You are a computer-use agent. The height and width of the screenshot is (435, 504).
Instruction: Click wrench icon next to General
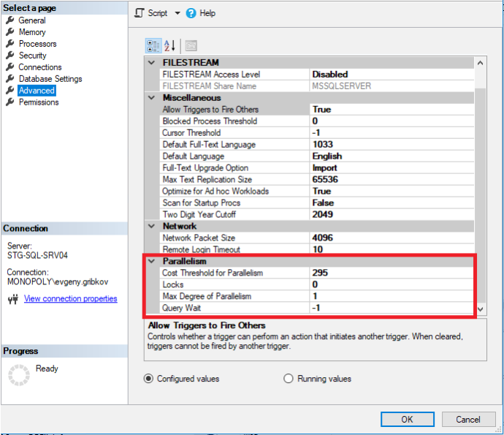(10, 20)
